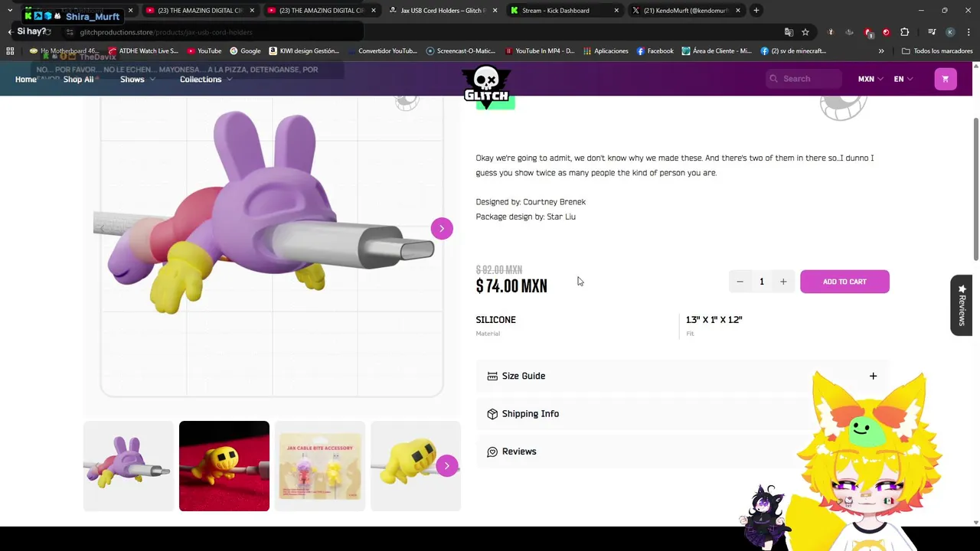
Task: Click the $74.00 MXN price
Action: [511, 286]
